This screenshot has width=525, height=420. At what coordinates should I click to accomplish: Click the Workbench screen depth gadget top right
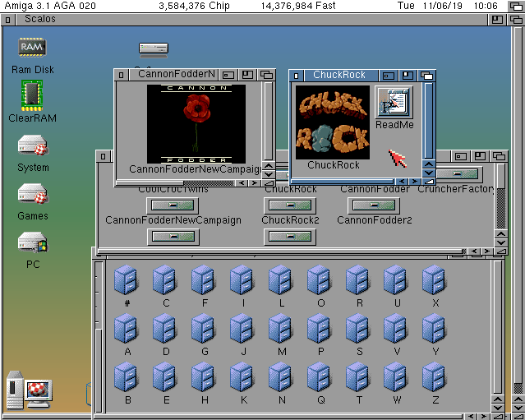[516, 6]
